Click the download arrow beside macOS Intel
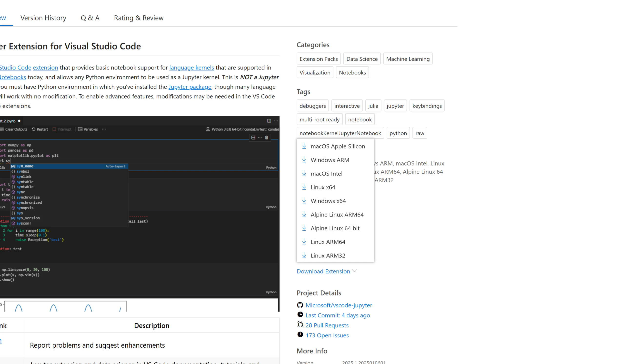Viewport: 631px width, 364px height. coord(304,173)
